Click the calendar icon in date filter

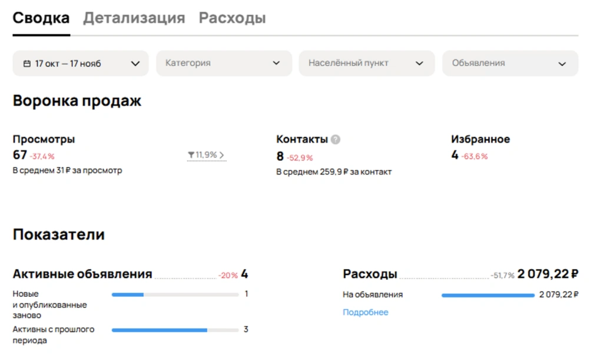pos(27,64)
